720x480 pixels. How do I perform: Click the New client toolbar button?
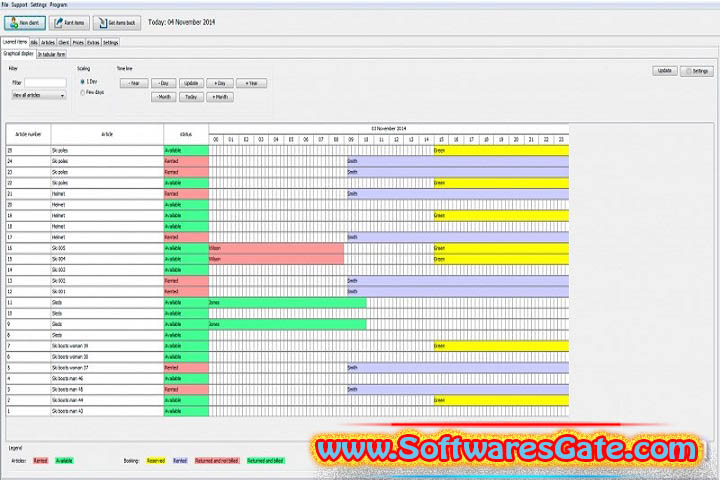pyautogui.click(x=25, y=23)
